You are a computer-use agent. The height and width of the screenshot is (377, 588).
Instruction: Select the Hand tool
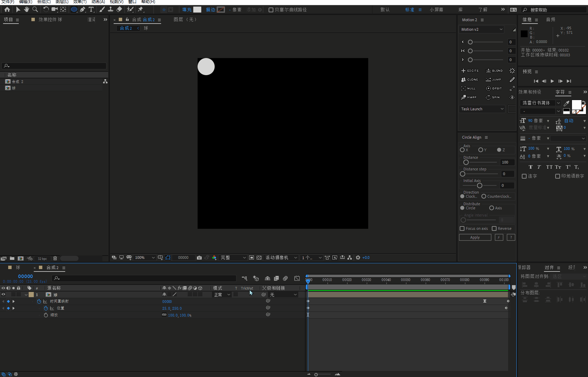[x=26, y=10]
